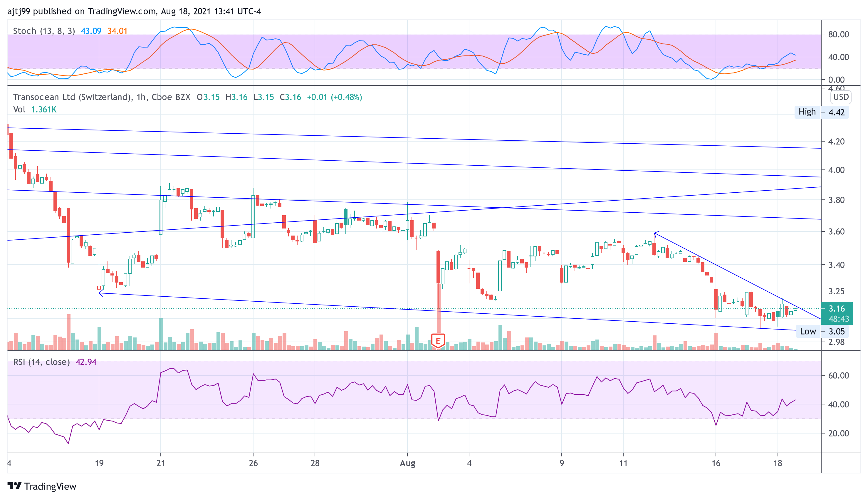Click the trendline arrow start near July 19 low

tap(100, 293)
